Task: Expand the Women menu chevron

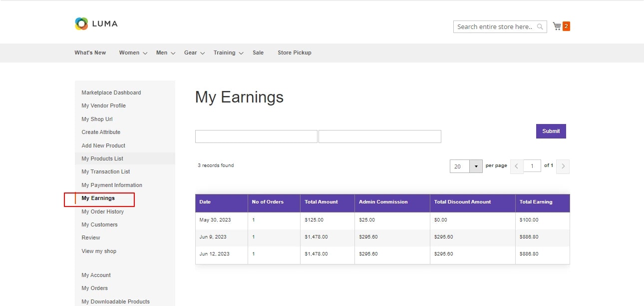Action: pos(145,53)
